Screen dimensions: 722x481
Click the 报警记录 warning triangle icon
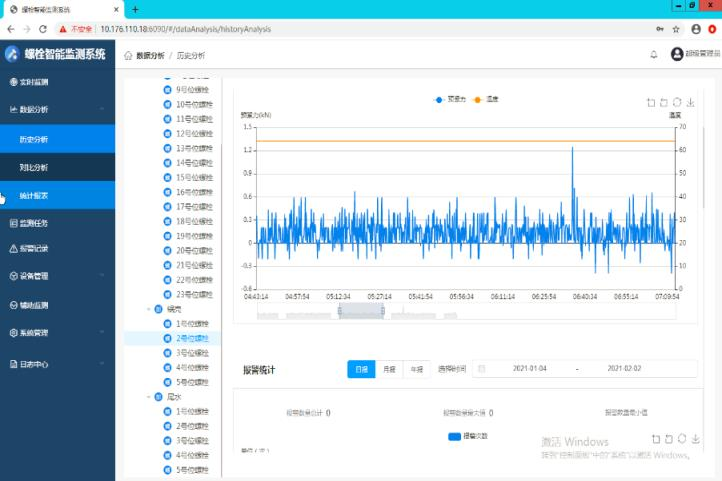tap(13, 249)
